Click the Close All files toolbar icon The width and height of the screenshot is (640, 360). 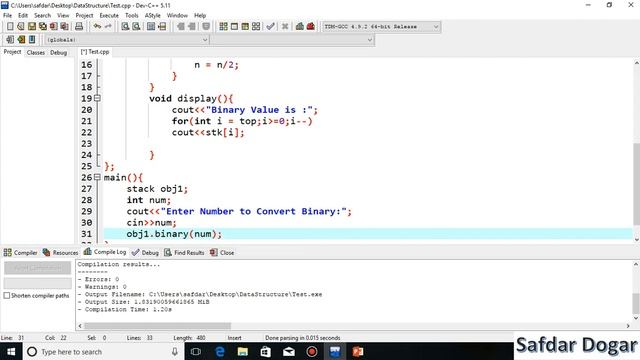pos(64,27)
